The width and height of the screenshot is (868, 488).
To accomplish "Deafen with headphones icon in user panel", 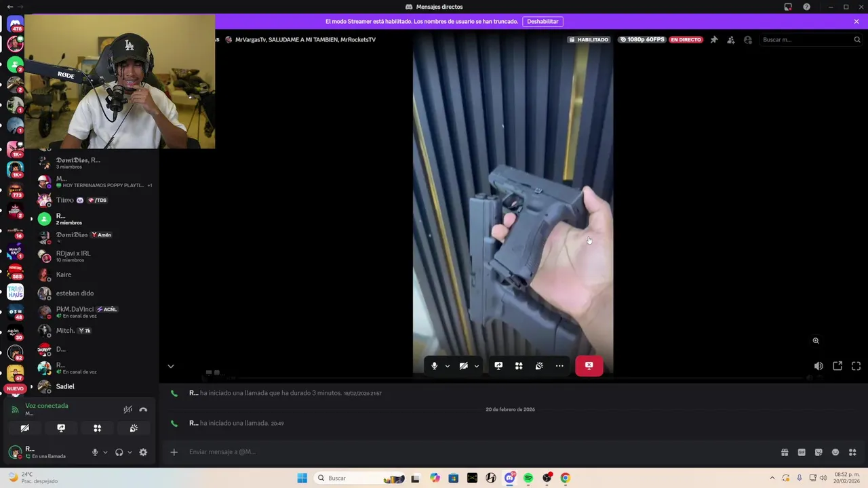I will tap(119, 453).
